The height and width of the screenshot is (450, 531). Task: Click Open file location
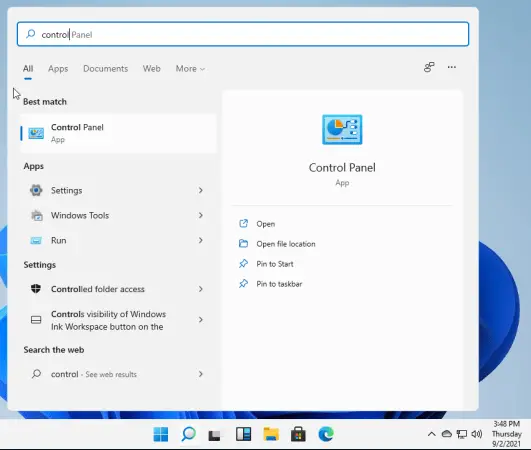pyautogui.click(x=285, y=244)
